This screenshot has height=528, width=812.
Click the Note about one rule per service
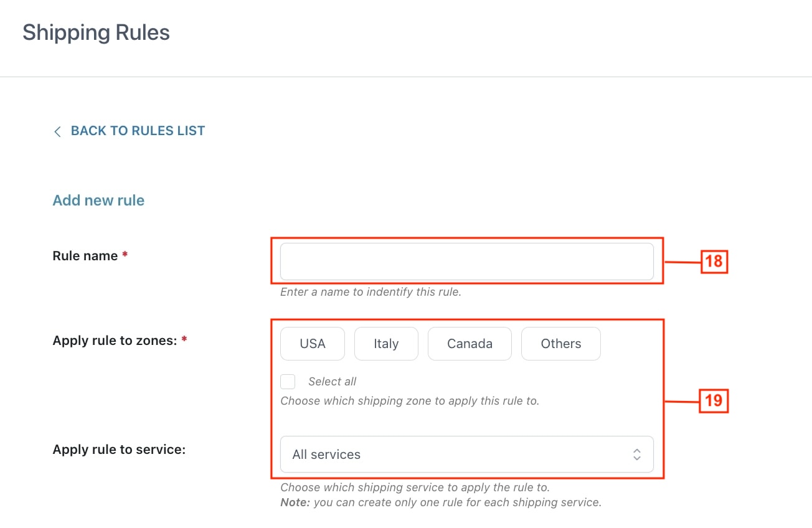[441, 502]
